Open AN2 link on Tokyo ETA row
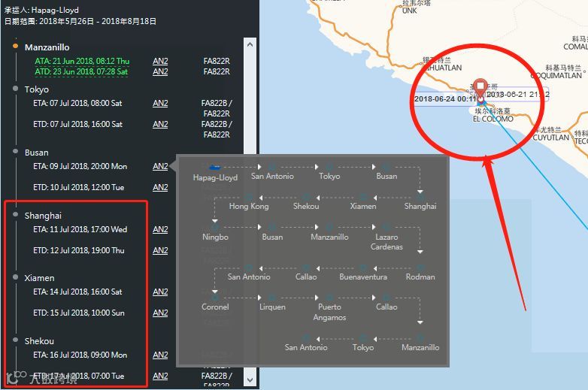This screenshot has height=390, width=588. tap(160, 103)
